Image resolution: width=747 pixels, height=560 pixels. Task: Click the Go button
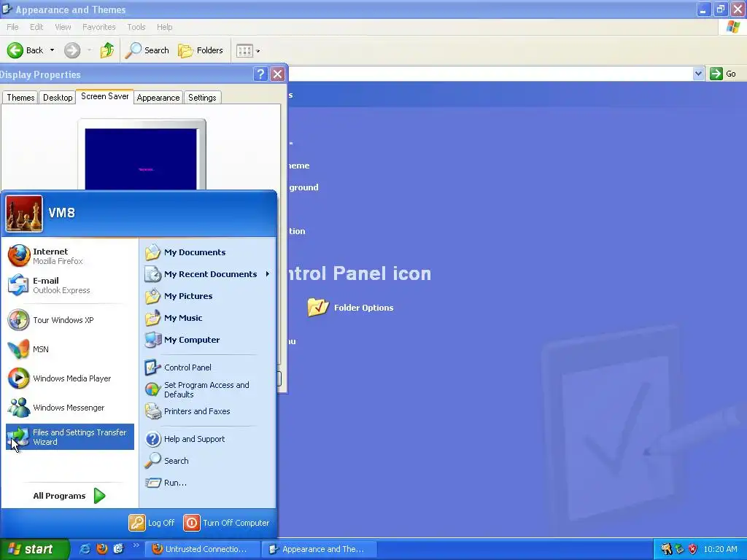point(723,74)
